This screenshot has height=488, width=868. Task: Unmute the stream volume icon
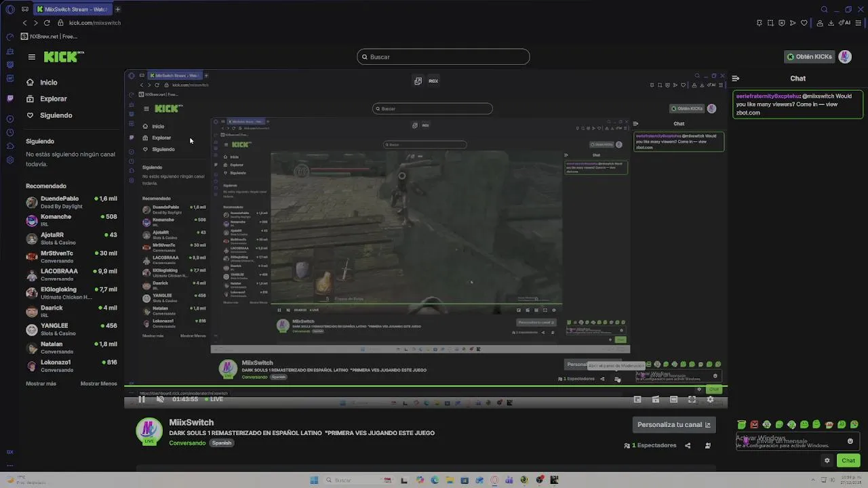(160, 399)
